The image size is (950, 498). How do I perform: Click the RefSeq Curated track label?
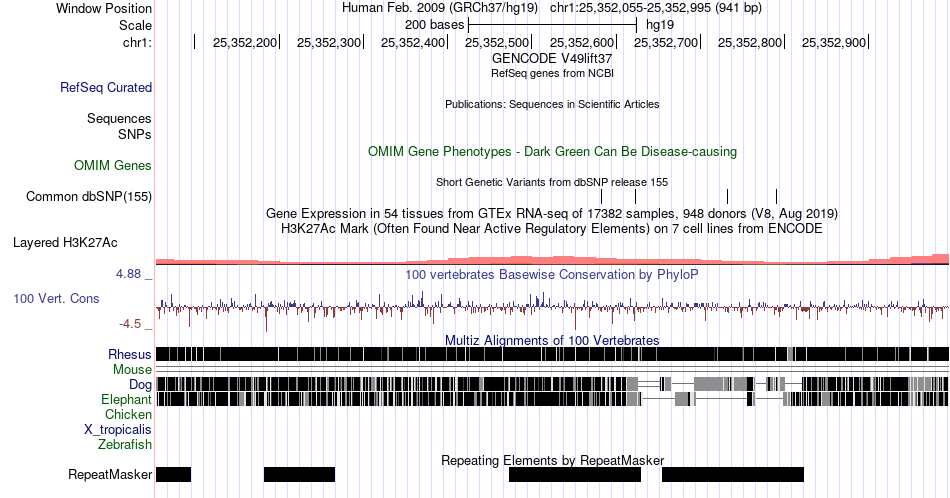pos(106,87)
